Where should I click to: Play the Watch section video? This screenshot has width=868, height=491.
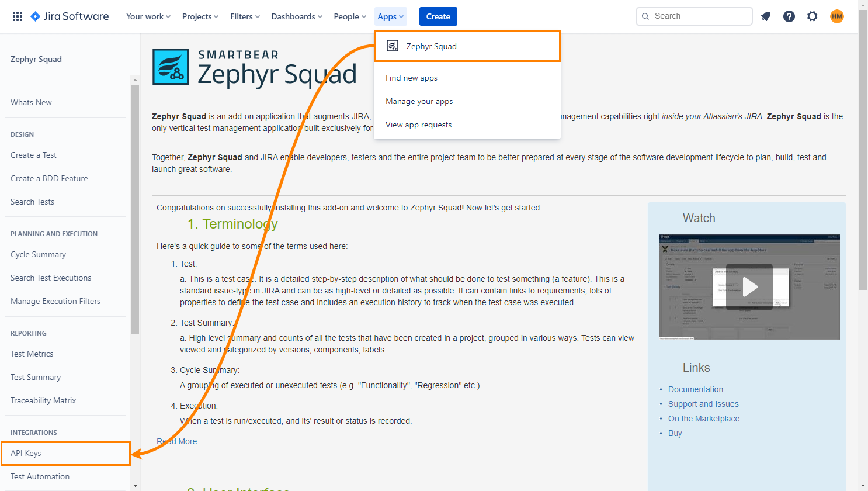point(749,286)
